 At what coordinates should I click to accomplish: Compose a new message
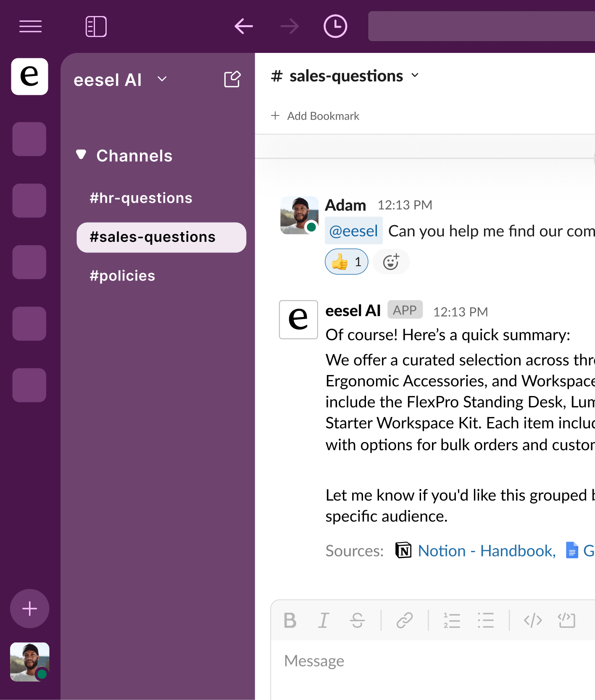coord(232,79)
